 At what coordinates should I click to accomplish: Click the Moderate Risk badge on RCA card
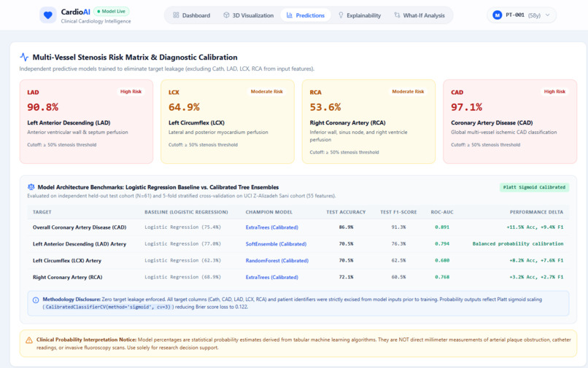[x=408, y=91]
